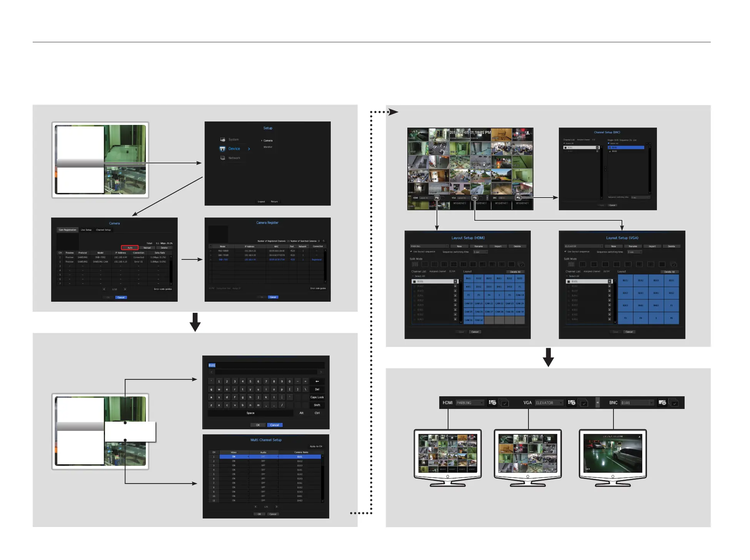
Task: Open the PARKING dropdown next to HDMI
Action: [470, 402]
